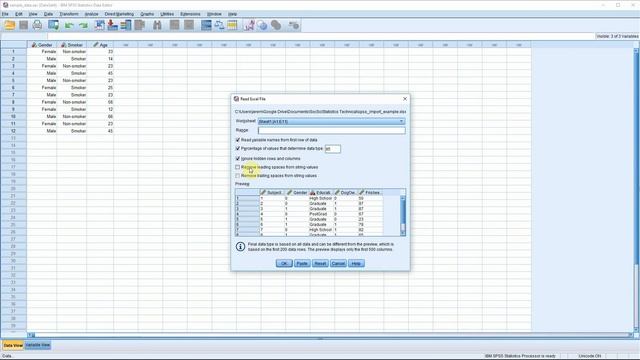Open the Utilities menu
This screenshot has width=640, height=360.
point(167,14)
